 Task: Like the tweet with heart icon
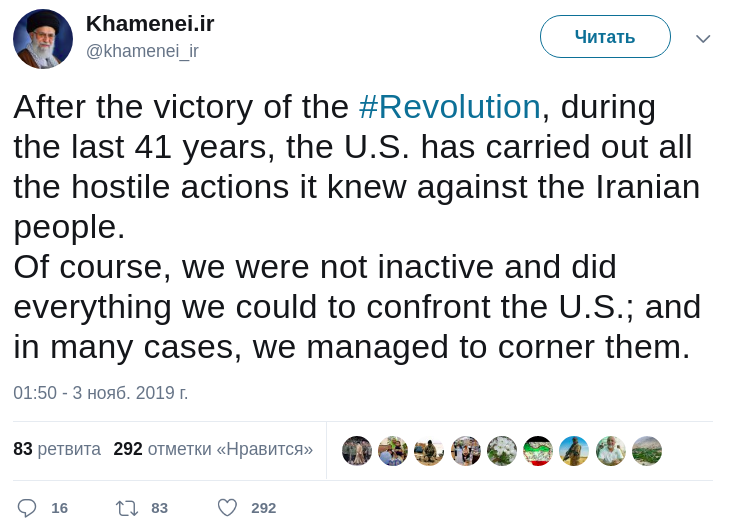pos(228,508)
